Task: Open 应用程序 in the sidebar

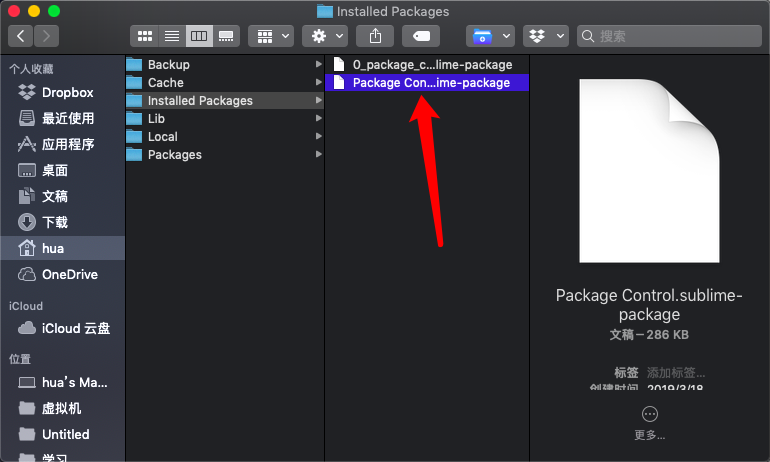Action: click(63, 144)
